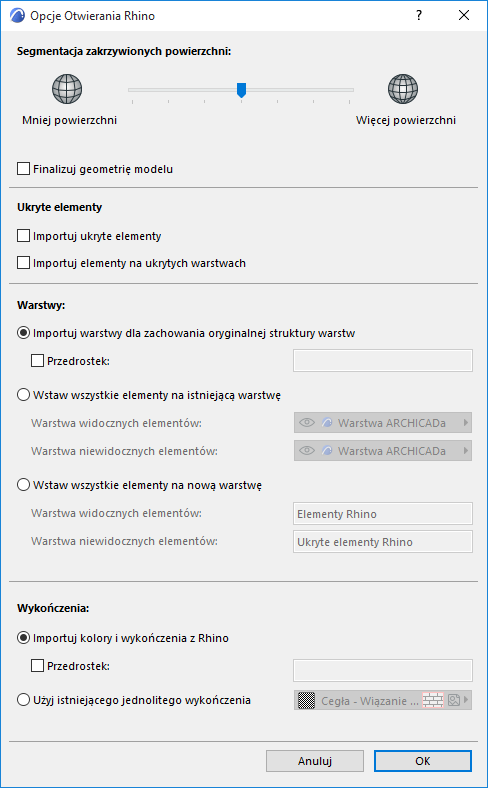Open Warstwa niewidocznych elementów layer dropdown arrow

(x=466, y=451)
